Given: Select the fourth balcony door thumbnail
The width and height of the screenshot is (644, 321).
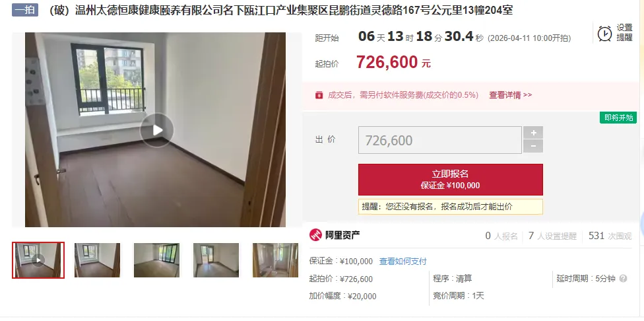Looking at the screenshot, I should point(216,260).
